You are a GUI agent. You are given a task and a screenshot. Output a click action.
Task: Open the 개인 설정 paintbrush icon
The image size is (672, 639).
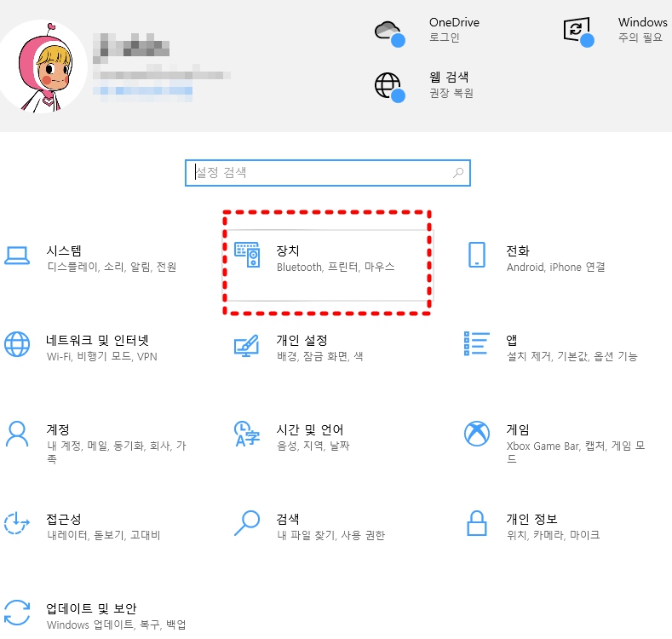coord(246,346)
